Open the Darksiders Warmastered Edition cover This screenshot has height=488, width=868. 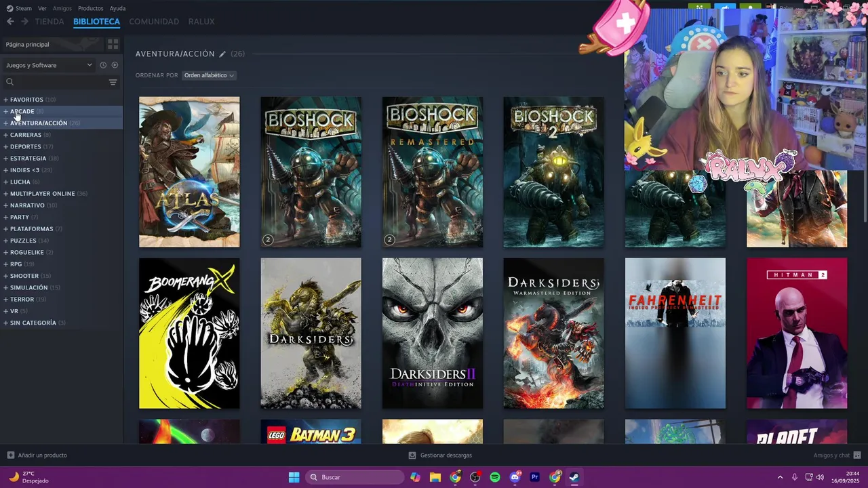click(x=553, y=333)
